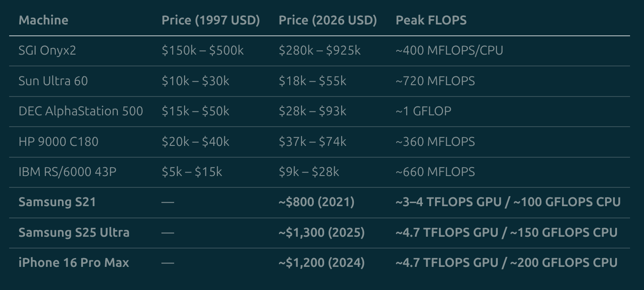Click the ~$1,300 (2025) price value

coord(322,232)
